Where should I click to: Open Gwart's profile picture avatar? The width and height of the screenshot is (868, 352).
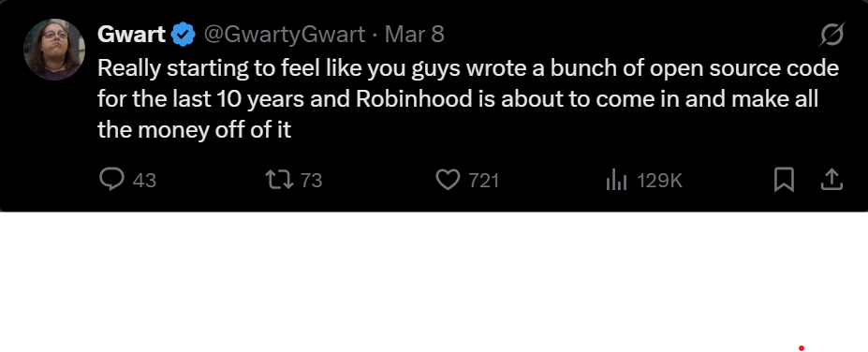click(x=54, y=50)
